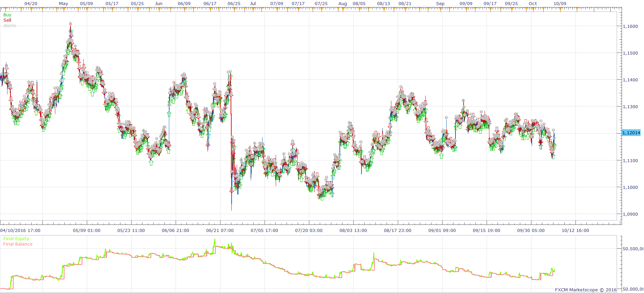
Task: Click the 09/30 05:00 time label
Action: pos(531,231)
